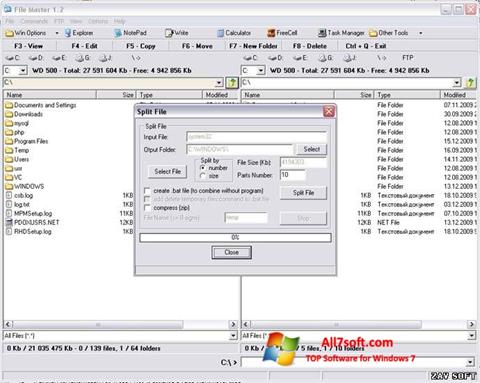The width and height of the screenshot is (480, 383).
Task: Select drive J: icon in left panel
Action: pos(105,58)
